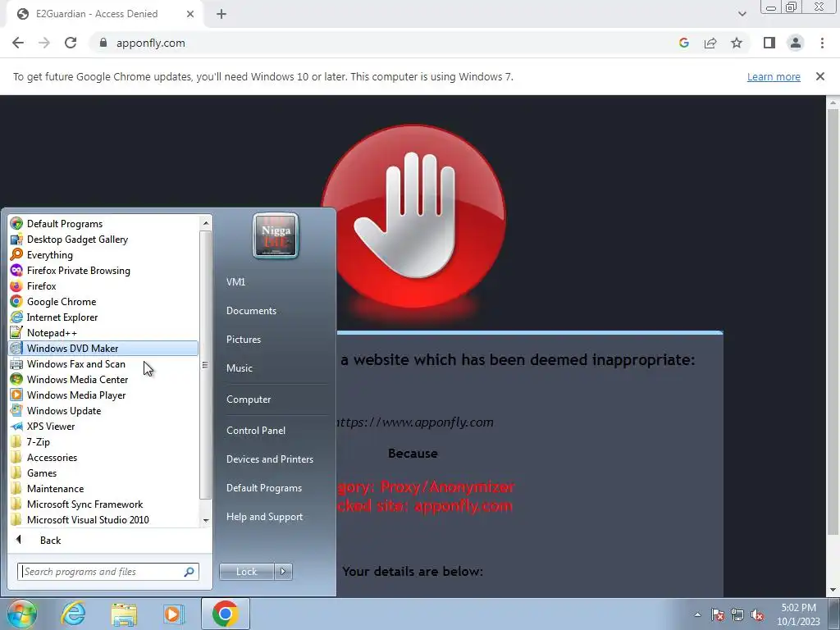840x630 pixels.
Task: Click Chrome's back navigation arrow
Action: click(x=18, y=43)
